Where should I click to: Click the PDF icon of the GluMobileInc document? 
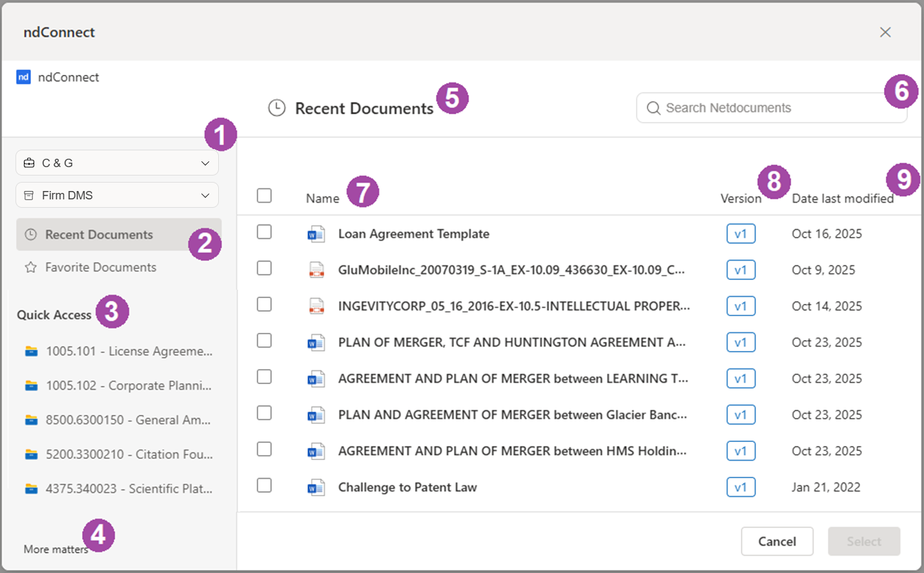pos(316,270)
